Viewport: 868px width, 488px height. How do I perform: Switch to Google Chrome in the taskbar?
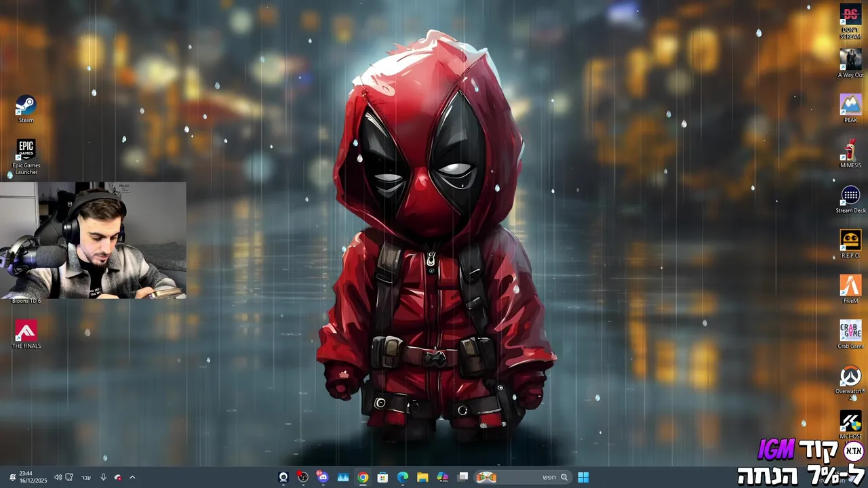pyautogui.click(x=363, y=477)
